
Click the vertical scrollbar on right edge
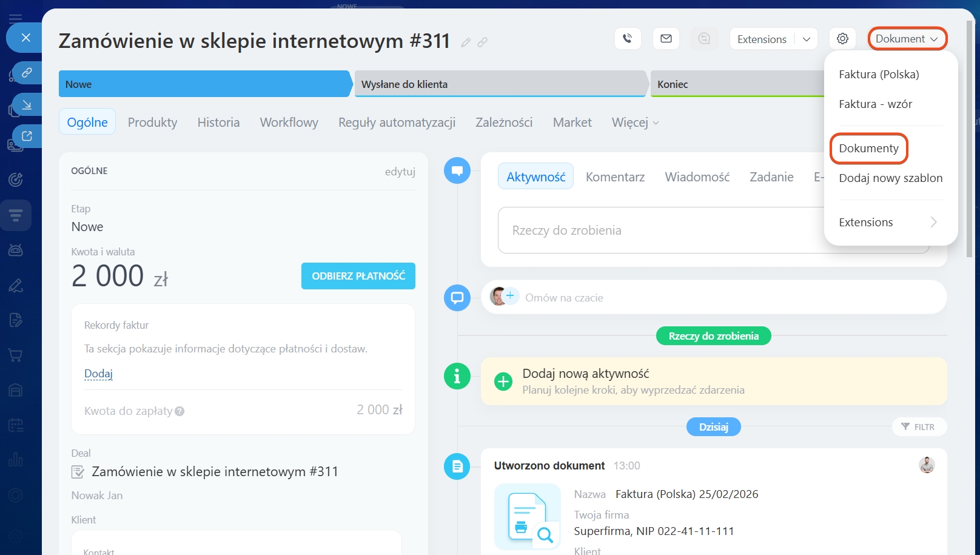tap(969, 140)
